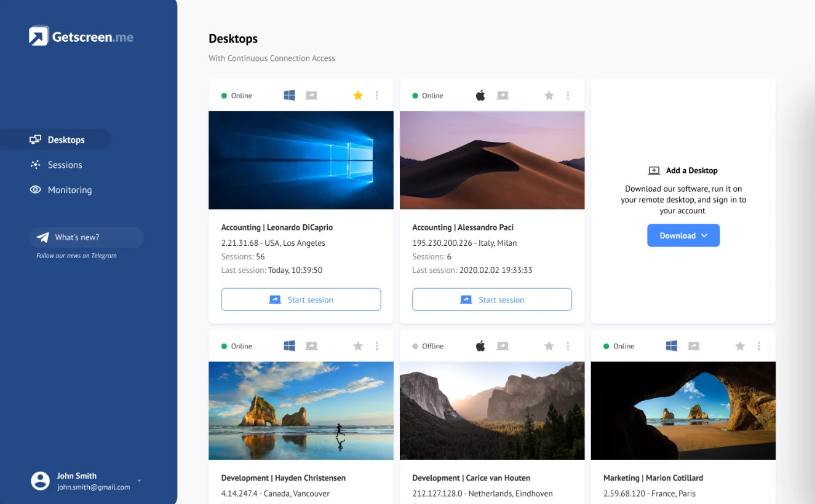Screen dimensions: 815x504
Task: Click the Sessions: 56 count text
Action: click(243, 257)
